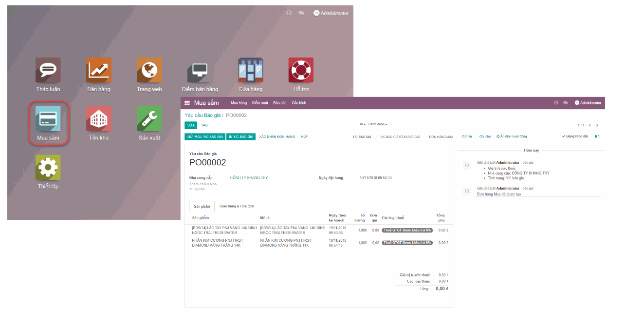644x309 pixels.
Task: Click the apps grid icon beside Mua sắm
Action: coord(188,103)
